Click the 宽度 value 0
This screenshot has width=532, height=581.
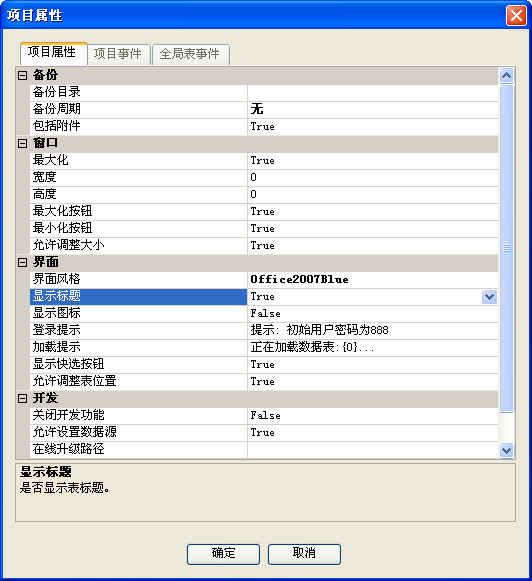click(x=253, y=177)
